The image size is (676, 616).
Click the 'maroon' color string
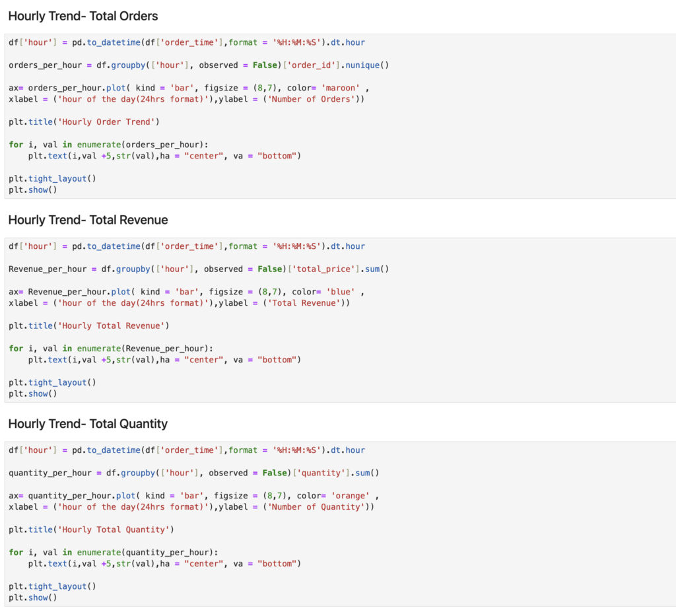340,88
